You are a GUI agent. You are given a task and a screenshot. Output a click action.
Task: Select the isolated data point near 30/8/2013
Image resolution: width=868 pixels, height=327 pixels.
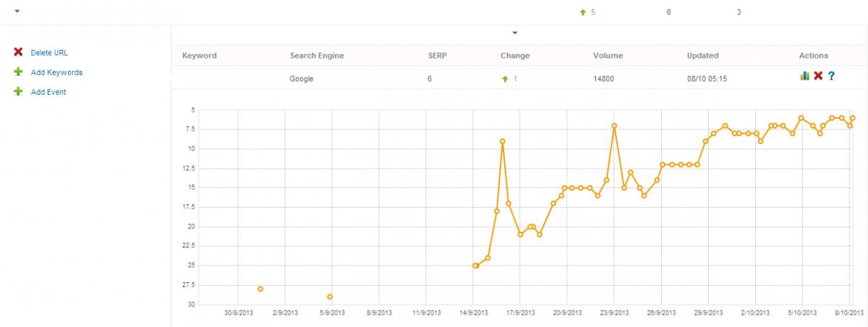260,289
